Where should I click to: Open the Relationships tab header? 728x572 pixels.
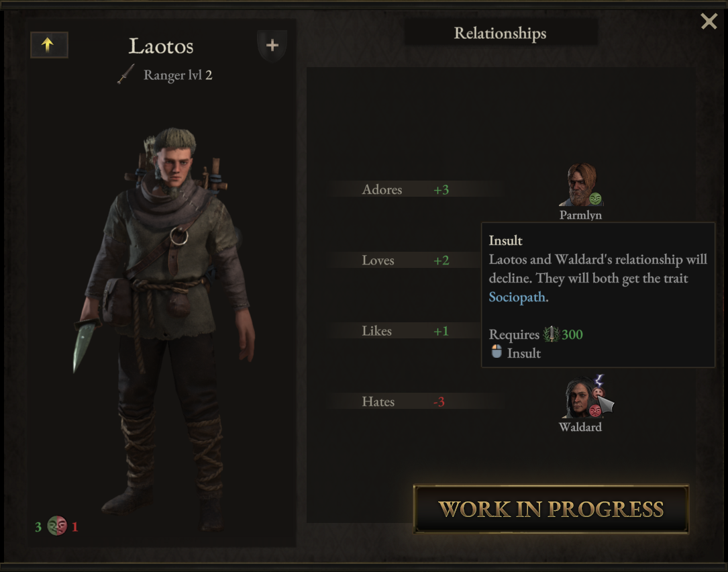[501, 33]
